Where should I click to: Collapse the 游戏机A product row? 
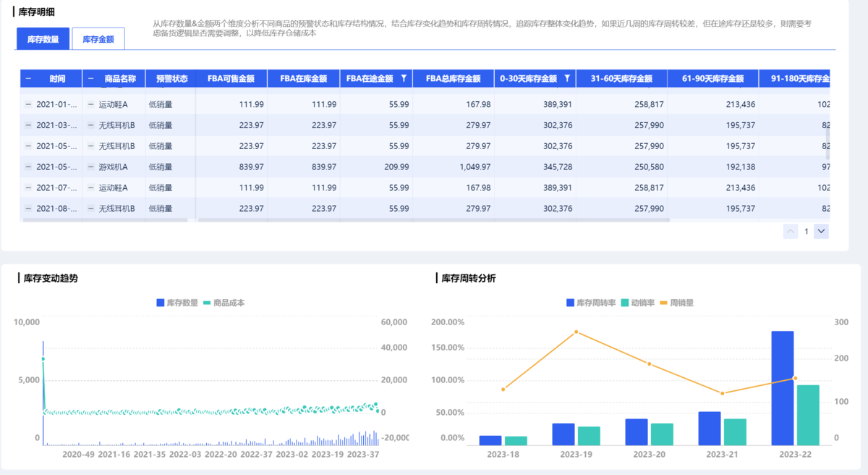[90, 167]
